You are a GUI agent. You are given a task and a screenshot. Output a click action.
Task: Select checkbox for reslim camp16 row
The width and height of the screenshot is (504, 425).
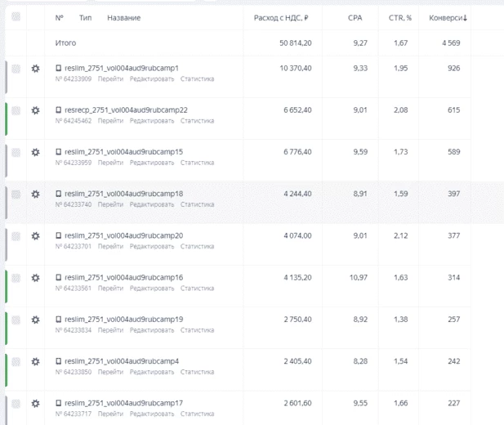pos(16,278)
